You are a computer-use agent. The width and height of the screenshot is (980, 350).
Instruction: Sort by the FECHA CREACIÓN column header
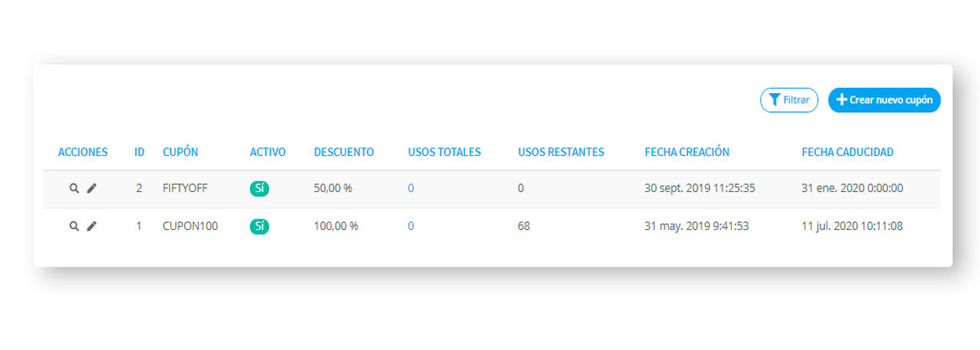pyautogui.click(x=687, y=152)
